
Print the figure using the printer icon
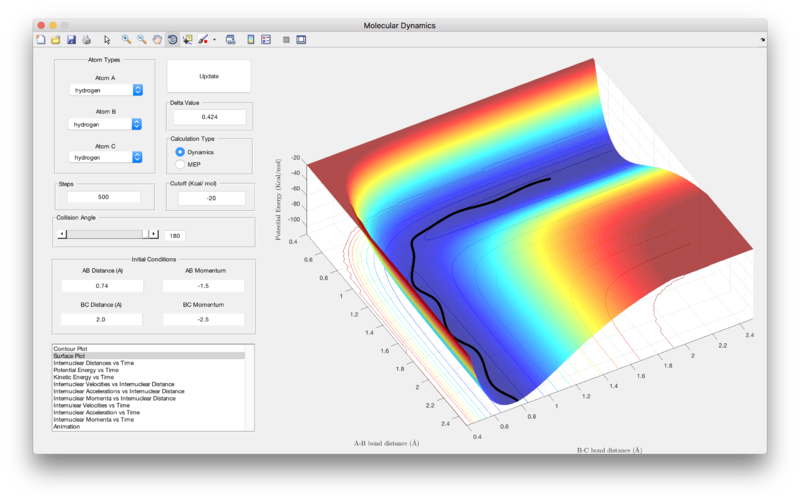point(87,39)
